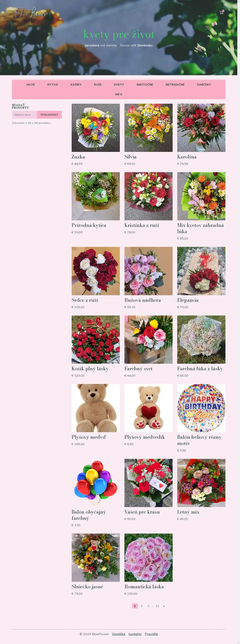Go to pagination page 2
This screenshot has width=240, height=644.
point(142,606)
